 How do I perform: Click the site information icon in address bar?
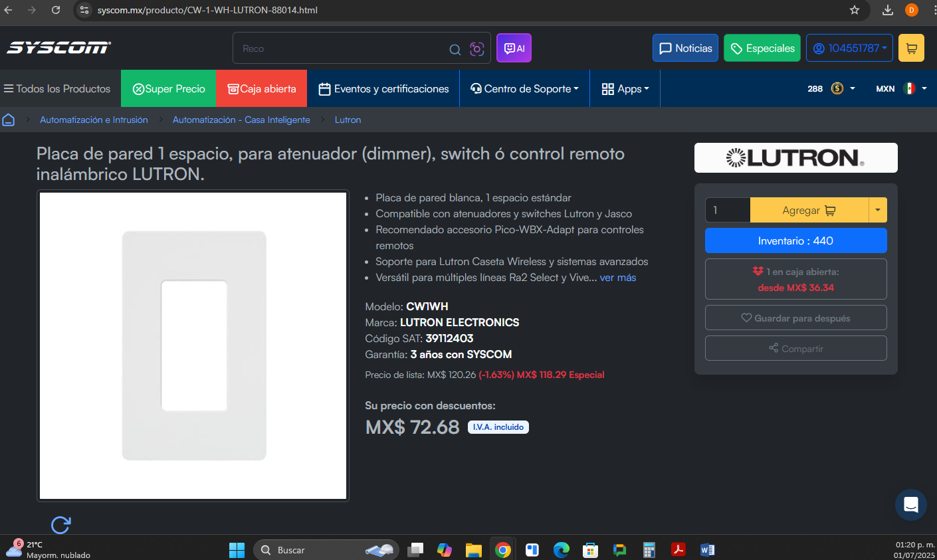coord(84,10)
